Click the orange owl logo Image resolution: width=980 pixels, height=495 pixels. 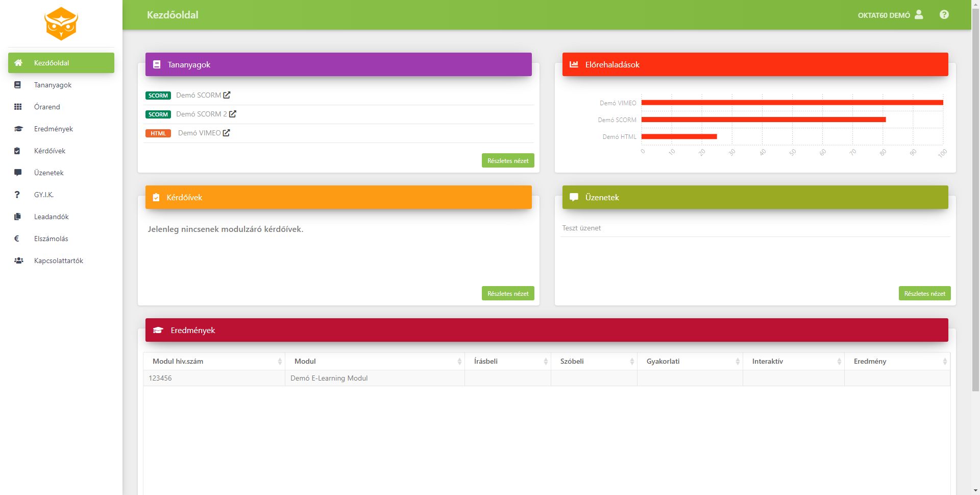61,24
